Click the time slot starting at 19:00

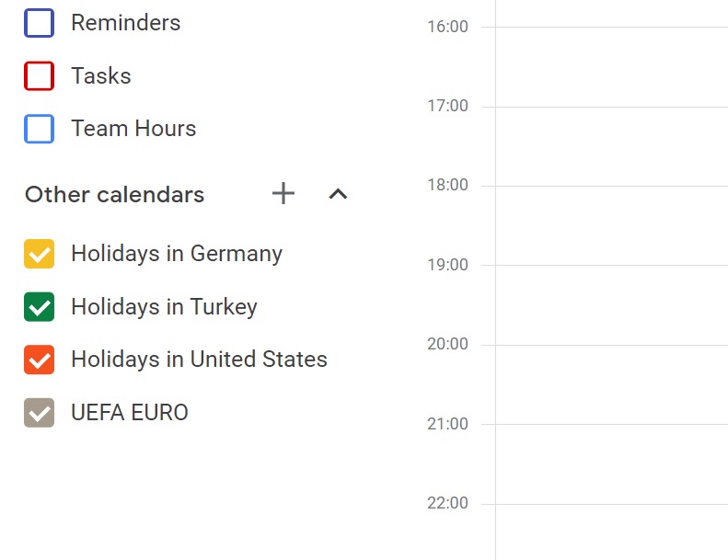611,305
